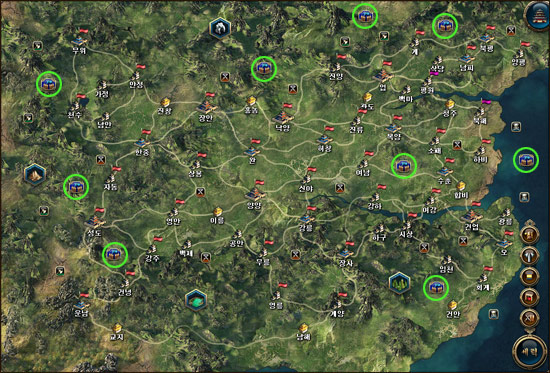Click the 시상 city label
The image size is (550, 373).
click(x=406, y=234)
